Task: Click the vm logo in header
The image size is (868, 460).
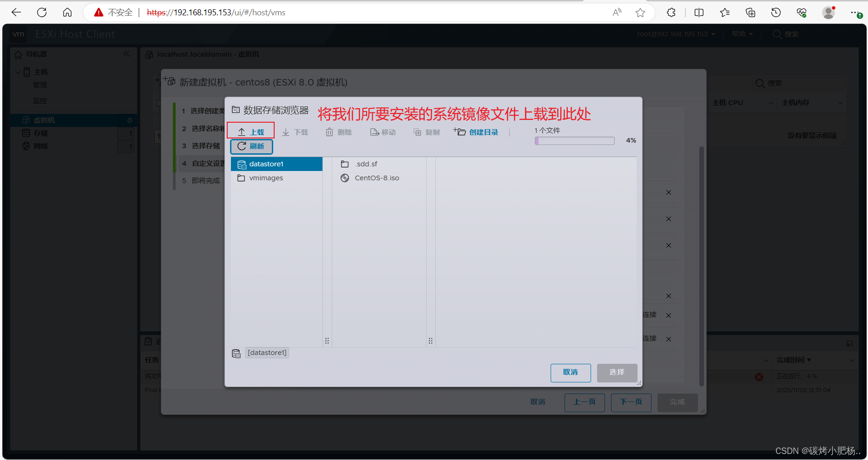Action: tap(19, 34)
